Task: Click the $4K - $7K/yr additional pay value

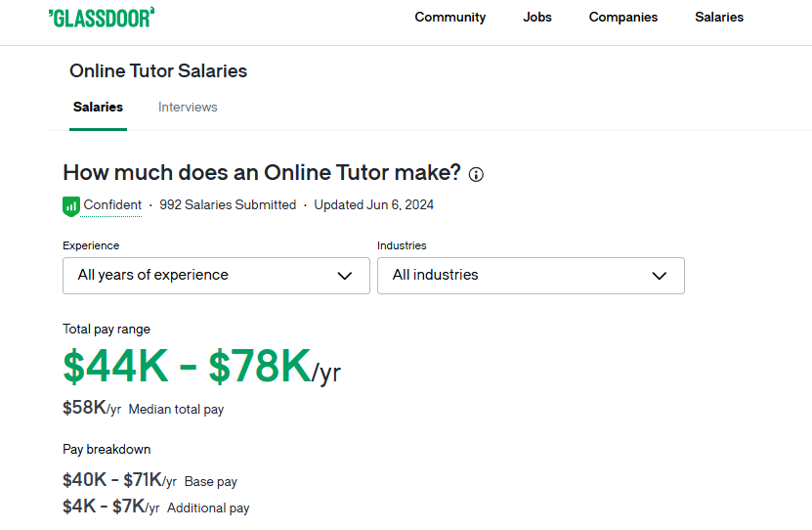Action: tap(110, 507)
